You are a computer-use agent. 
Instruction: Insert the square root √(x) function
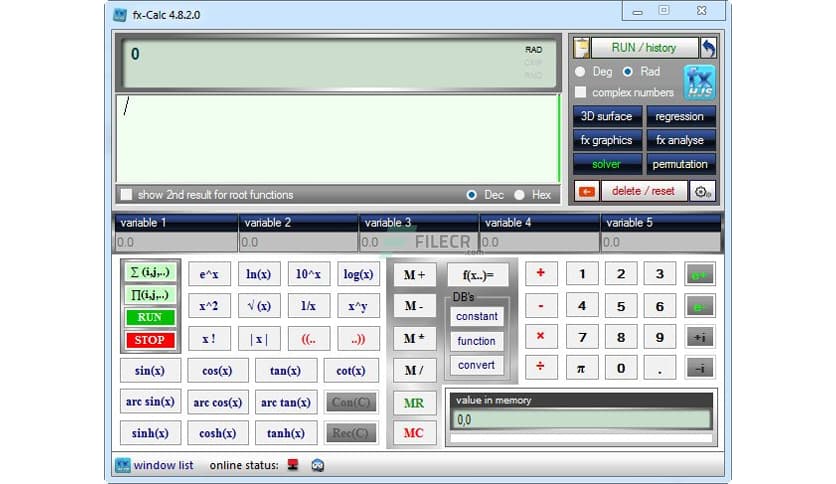tap(259, 306)
